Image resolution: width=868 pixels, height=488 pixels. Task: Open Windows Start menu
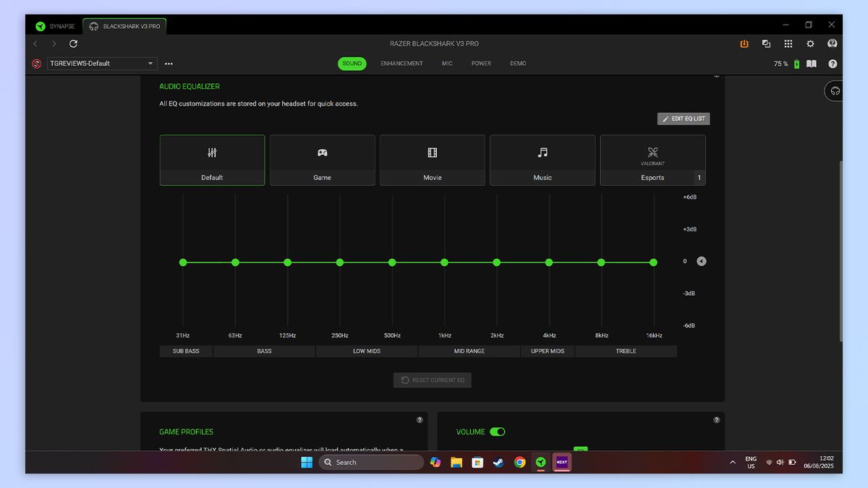coord(307,462)
